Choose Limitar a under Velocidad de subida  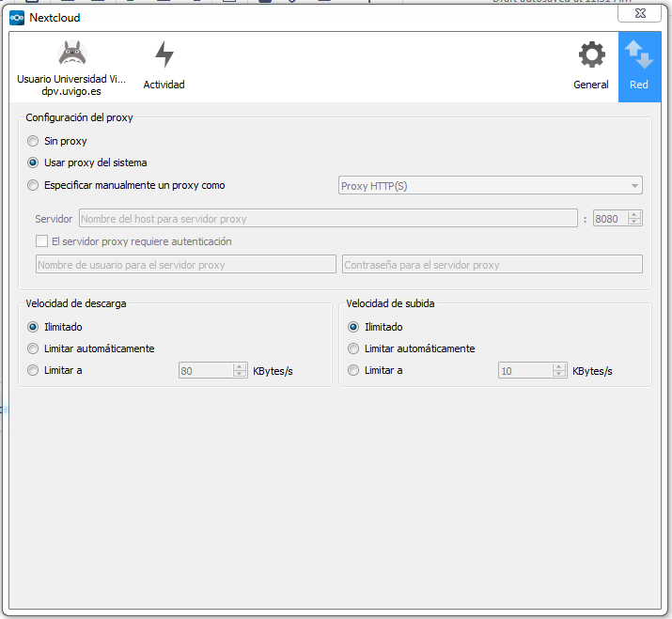pos(353,370)
